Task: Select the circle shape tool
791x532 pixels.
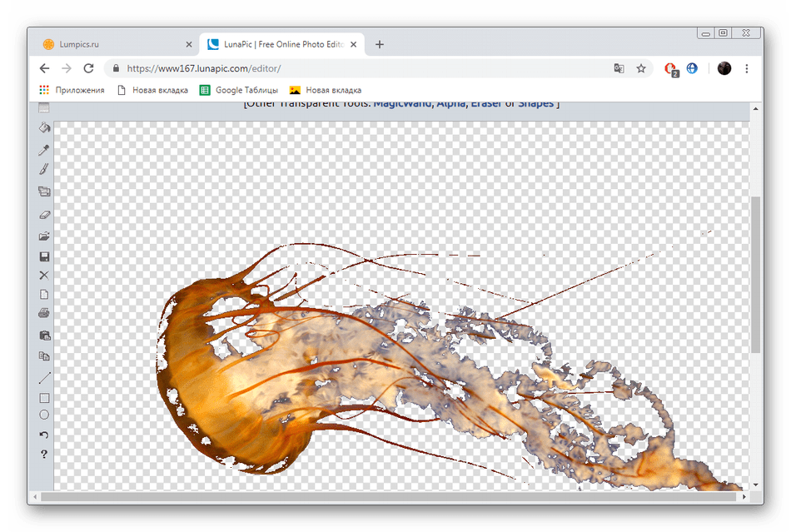Action: (45, 415)
